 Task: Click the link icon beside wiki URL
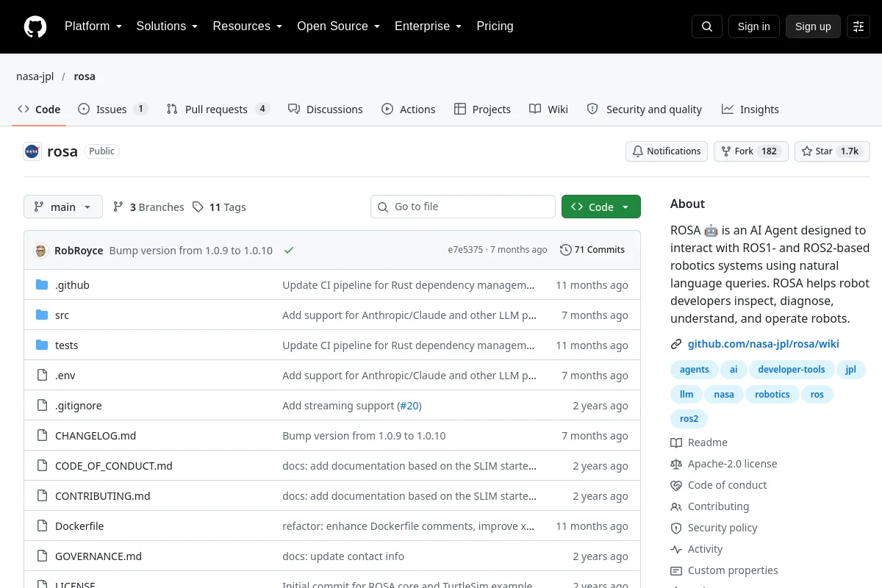point(676,344)
